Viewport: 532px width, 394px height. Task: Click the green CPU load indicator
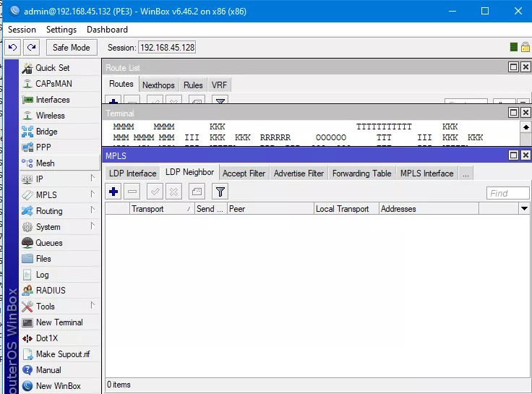514,47
